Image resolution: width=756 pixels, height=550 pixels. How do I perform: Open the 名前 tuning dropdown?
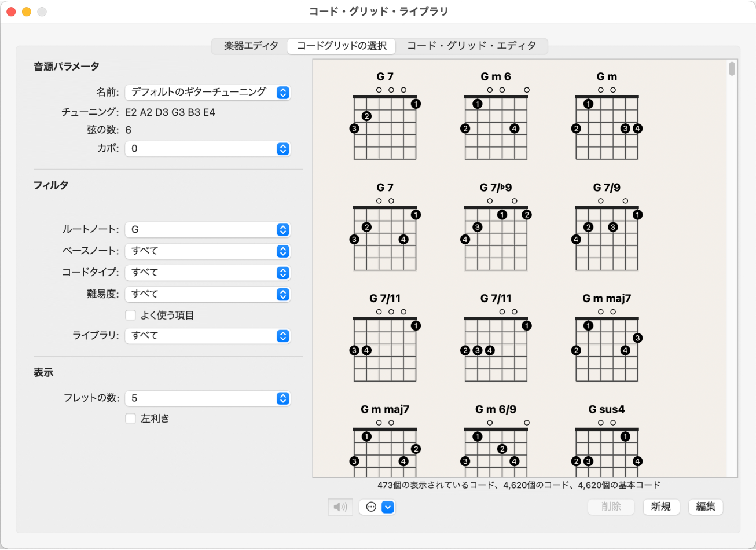282,92
